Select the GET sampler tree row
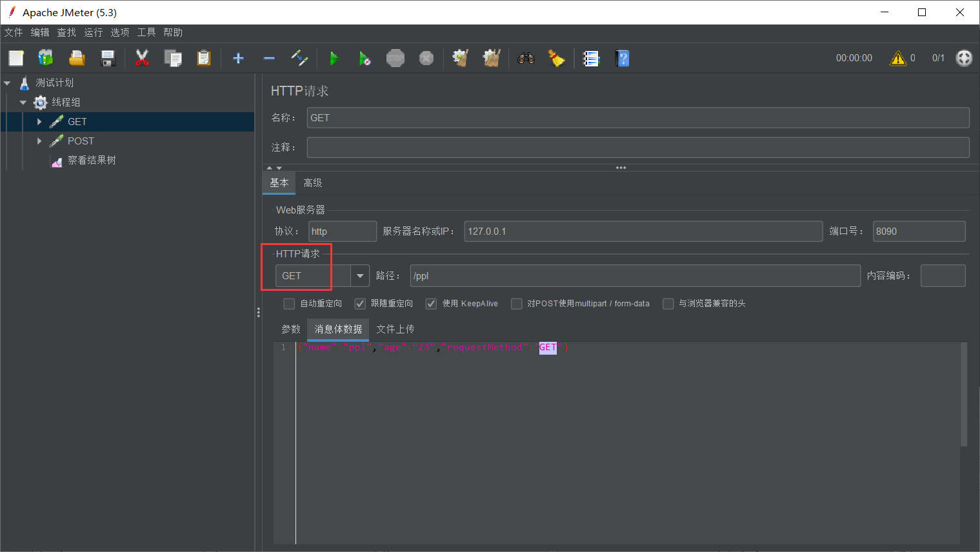 tap(127, 121)
